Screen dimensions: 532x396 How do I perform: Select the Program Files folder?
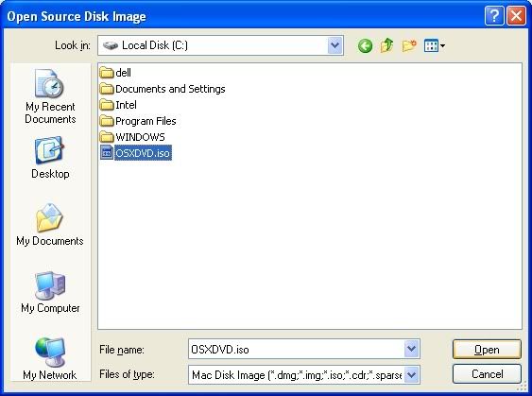(x=138, y=121)
